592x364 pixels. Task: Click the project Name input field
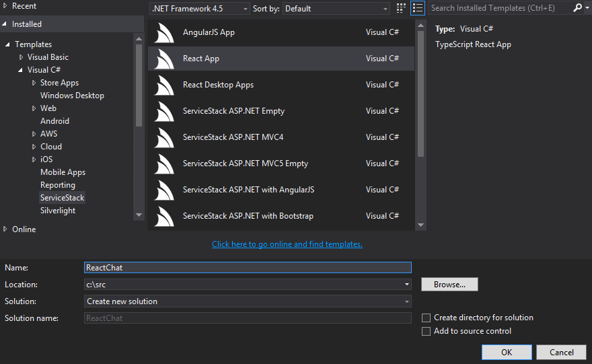coord(248,268)
